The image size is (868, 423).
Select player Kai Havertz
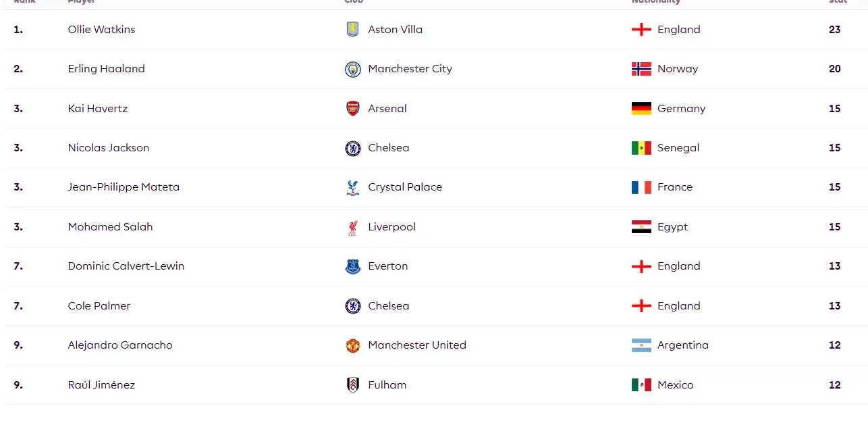click(97, 109)
